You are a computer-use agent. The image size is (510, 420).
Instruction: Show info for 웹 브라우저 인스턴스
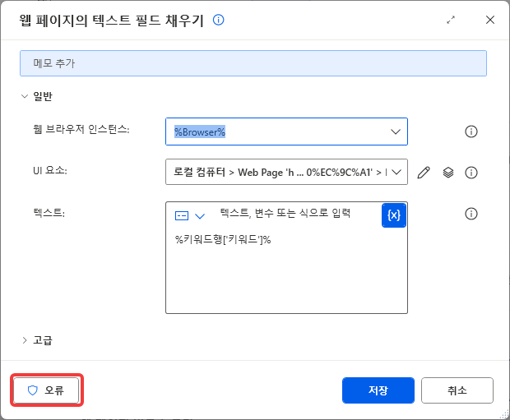click(471, 132)
